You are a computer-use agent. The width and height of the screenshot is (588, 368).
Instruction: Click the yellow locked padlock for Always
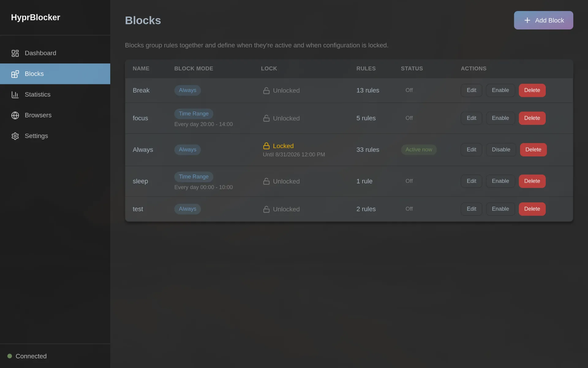(x=266, y=146)
